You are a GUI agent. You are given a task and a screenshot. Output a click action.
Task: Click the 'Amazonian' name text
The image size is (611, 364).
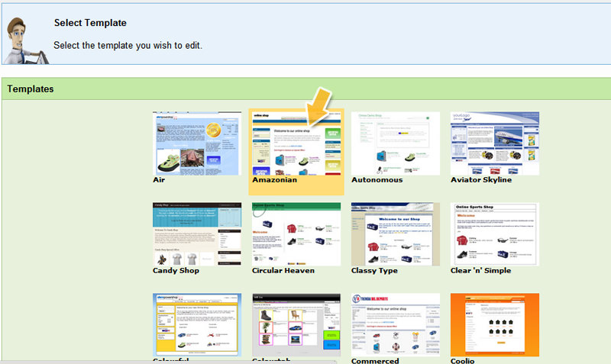tap(274, 180)
